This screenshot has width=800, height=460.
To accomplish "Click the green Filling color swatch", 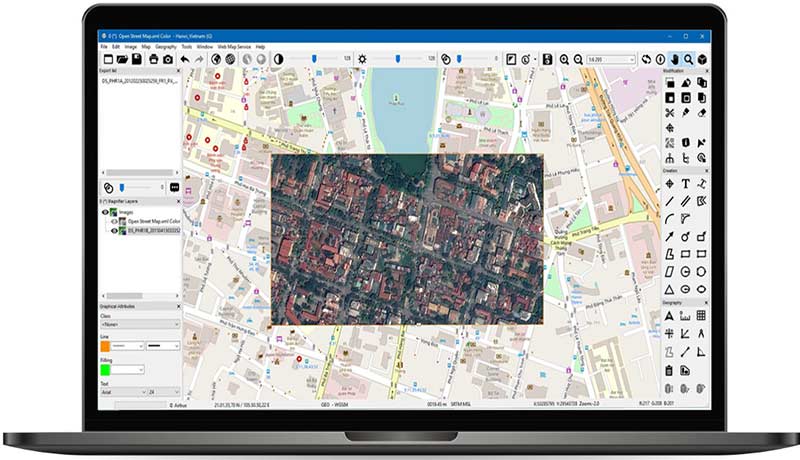I will (105, 370).
